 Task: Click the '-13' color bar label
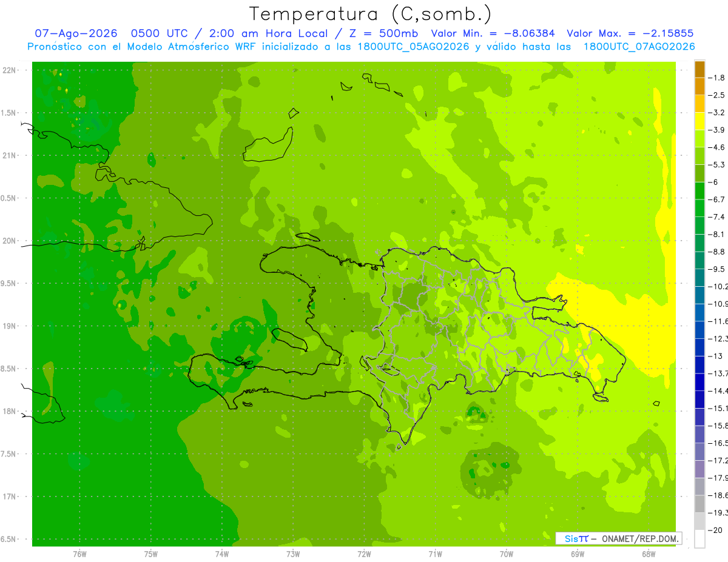pos(715,356)
